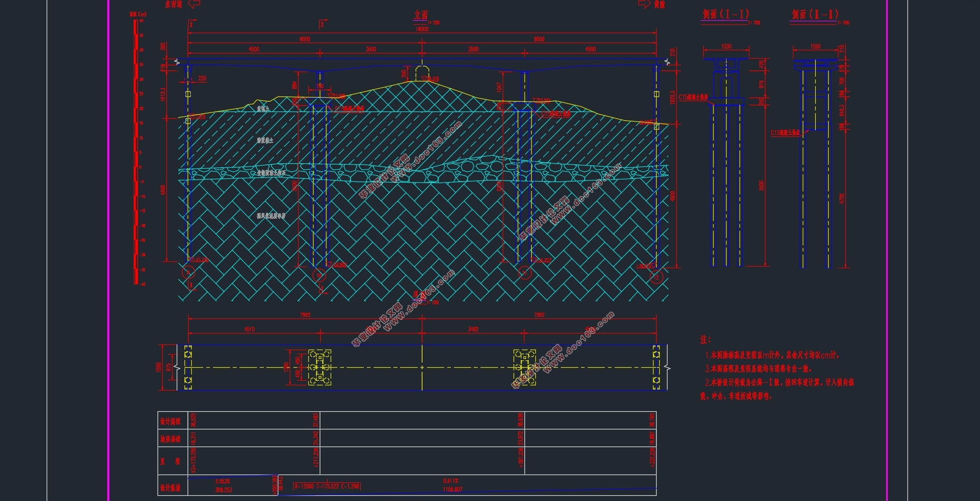Click the 注: notes heading
The height and width of the screenshot is (501, 980).
tap(705, 340)
